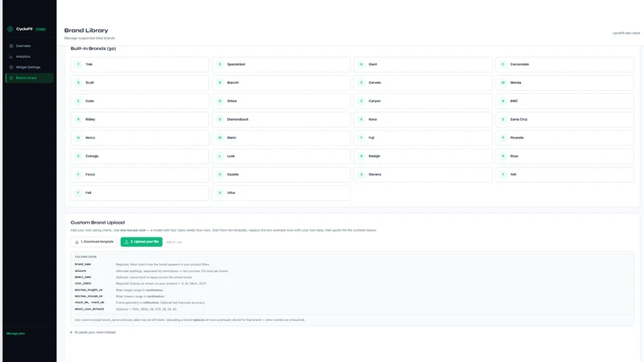Image resolution: width=644 pixels, height=362 pixels.
Task: Click the brand_name column guide entry
Action: click(x=83, y=265)
